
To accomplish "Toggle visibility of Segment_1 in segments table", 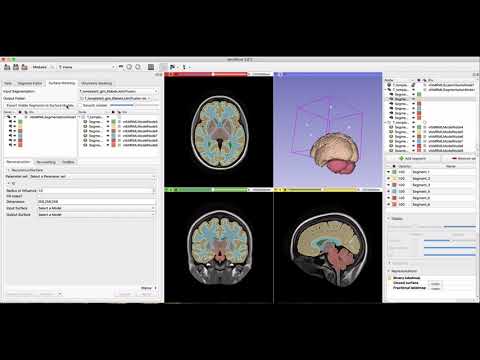I will click(388, 172).
